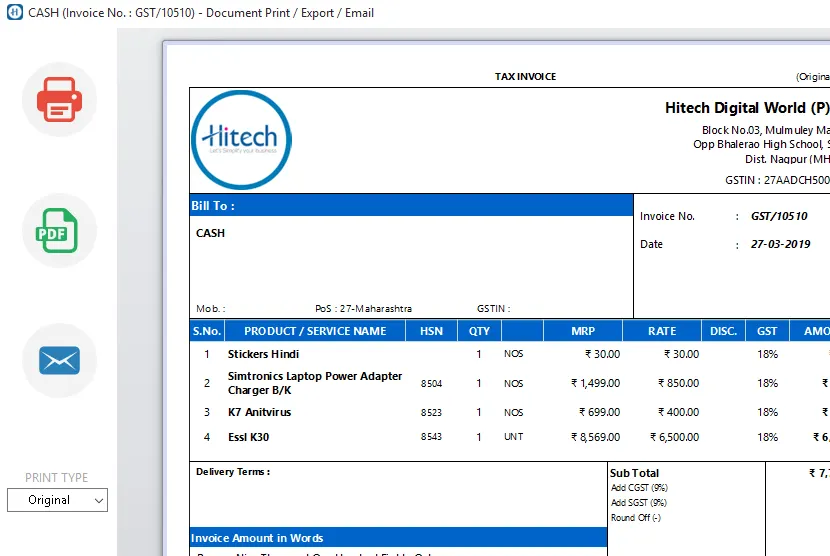The height and width of the screenshot is (556, 830).
Task: Email the invoice via the envelope icon
Action: (59, 360)
